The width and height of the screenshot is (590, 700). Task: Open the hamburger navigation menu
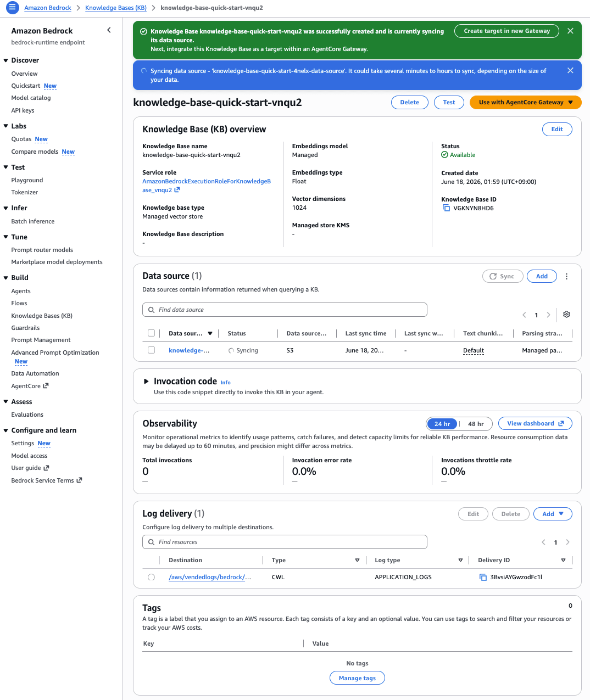tap(12, 8)
